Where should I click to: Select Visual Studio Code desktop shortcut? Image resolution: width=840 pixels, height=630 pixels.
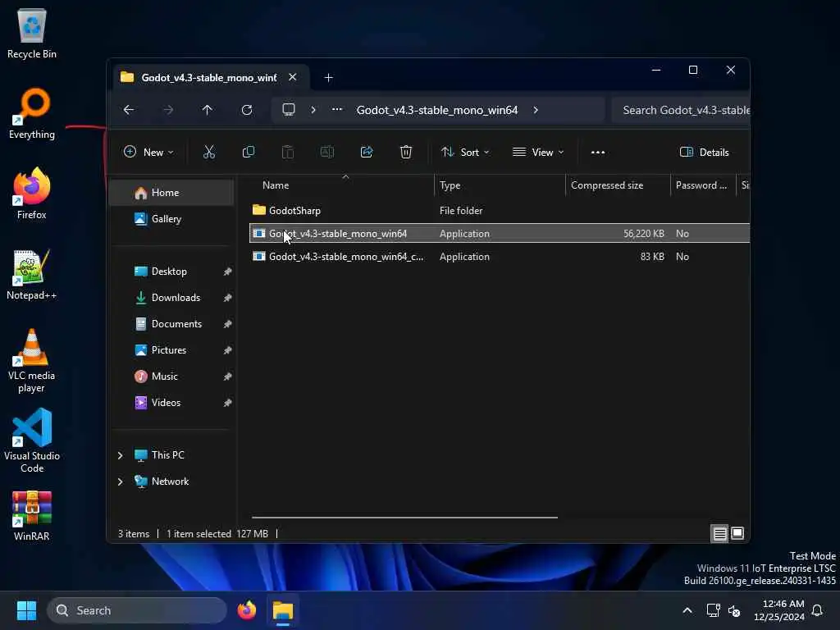(32, 441)
